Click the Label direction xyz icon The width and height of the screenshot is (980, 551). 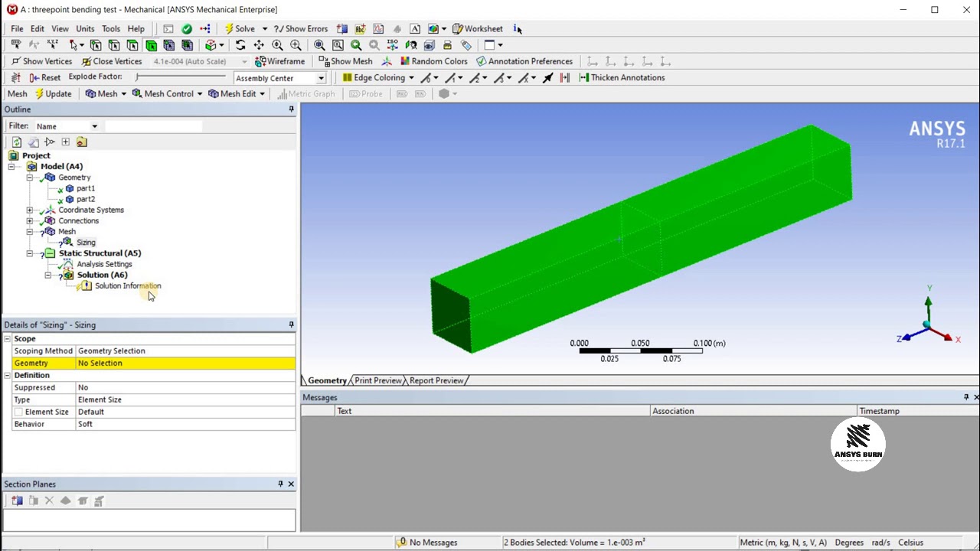[x=52, y=45]
